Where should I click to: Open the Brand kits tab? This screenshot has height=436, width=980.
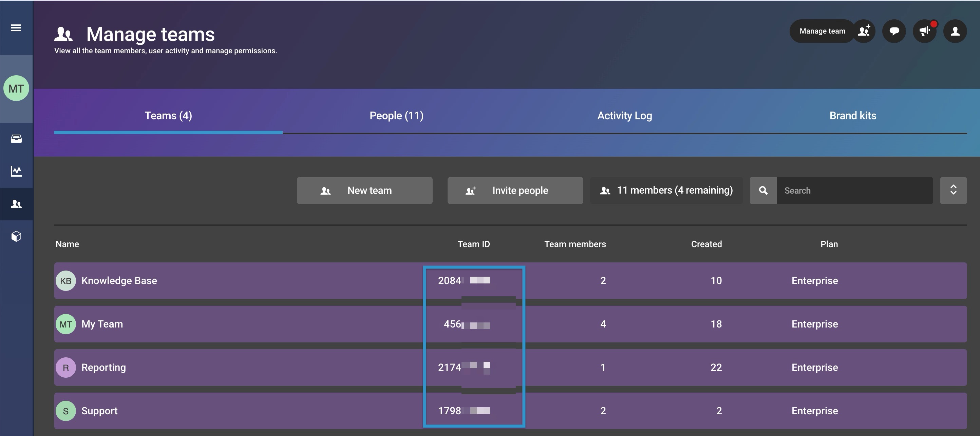tap(852, 116)
